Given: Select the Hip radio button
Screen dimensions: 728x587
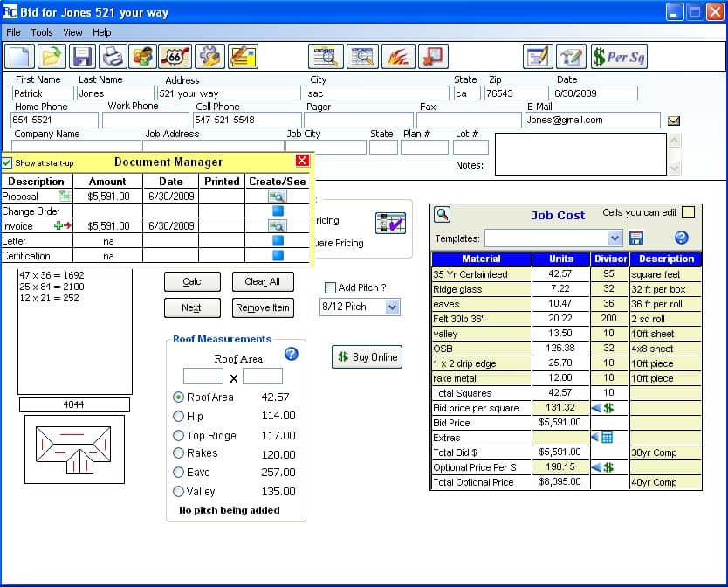Looking at the screenshot, I should (177, 416).
